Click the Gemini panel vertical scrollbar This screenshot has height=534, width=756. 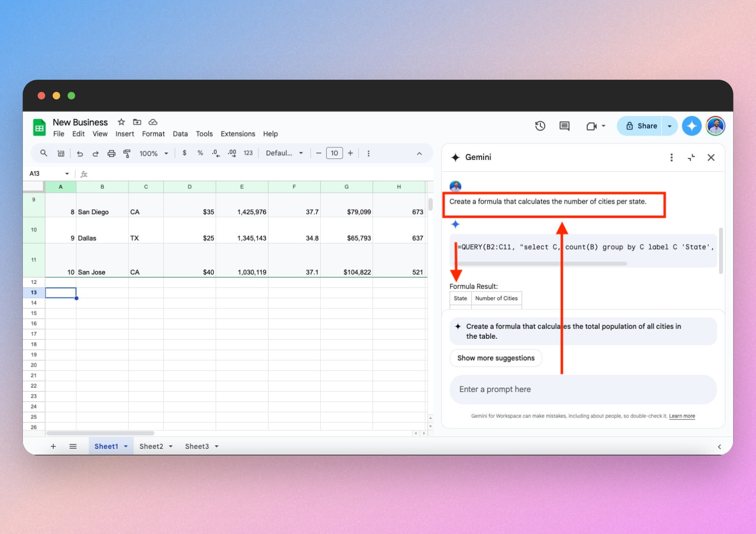pyautogui.click(x=721, y=251)
